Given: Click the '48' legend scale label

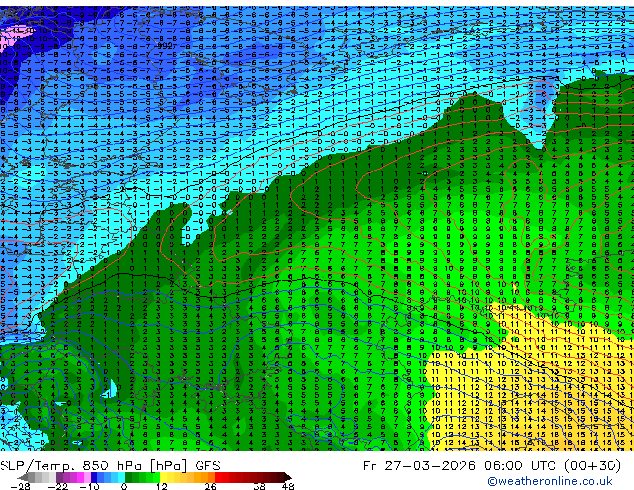Looking at the screenshot, I should click(x=288, y=486).
